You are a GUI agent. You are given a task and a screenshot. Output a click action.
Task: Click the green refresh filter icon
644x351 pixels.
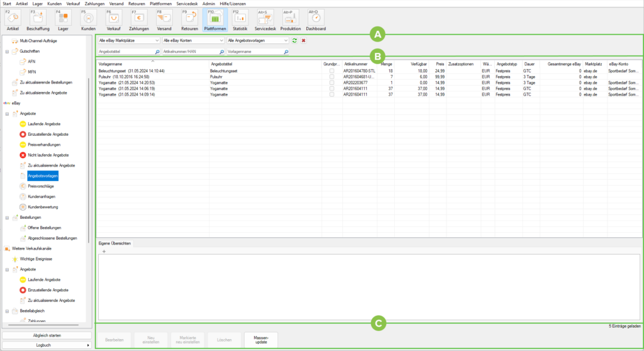pyautogui.click(x=294, y=40)
